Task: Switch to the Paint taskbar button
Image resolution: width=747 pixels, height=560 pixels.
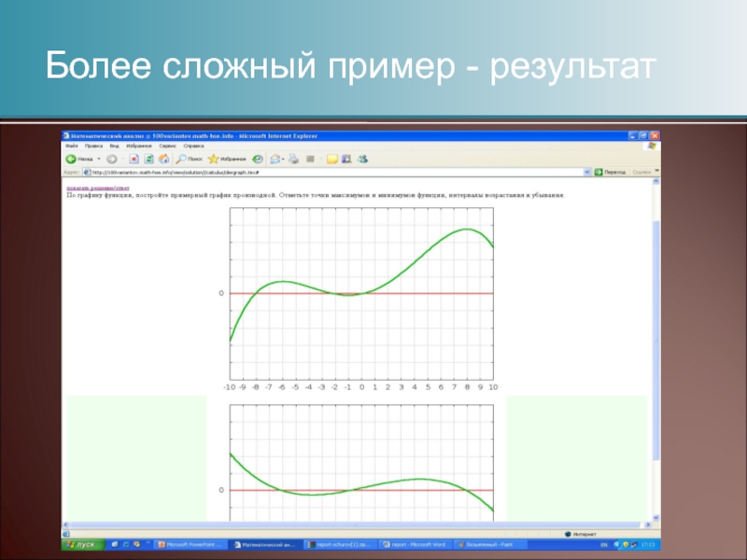Action: tap(491, 544)
